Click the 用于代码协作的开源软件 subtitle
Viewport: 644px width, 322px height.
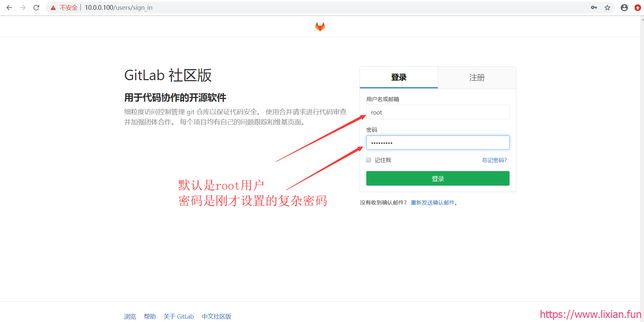pos(175,98)
